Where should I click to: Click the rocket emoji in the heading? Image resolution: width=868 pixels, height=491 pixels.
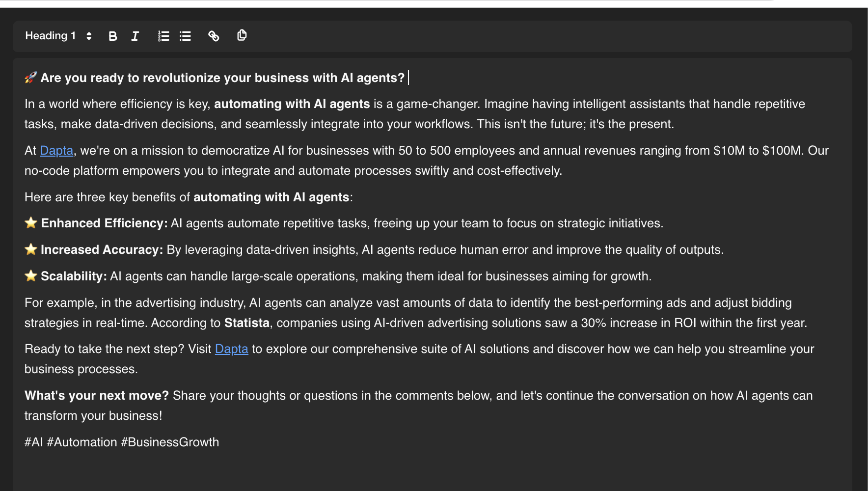tap(31, 78)
